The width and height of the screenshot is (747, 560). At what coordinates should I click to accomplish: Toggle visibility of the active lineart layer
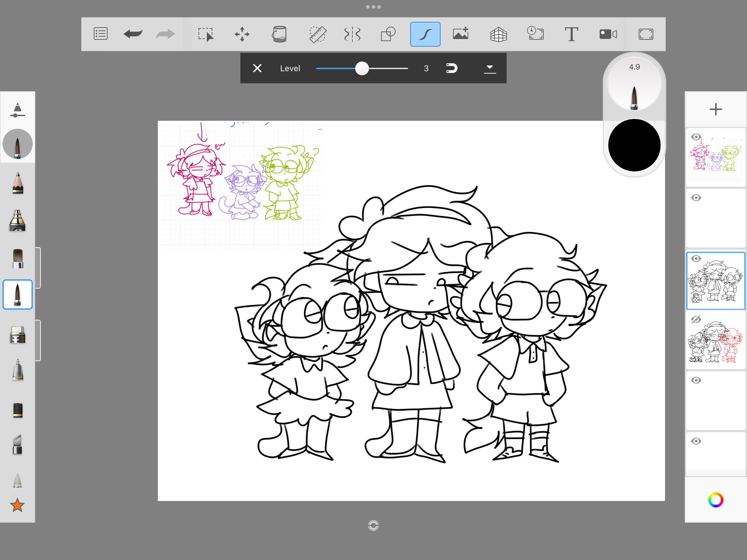696,259
